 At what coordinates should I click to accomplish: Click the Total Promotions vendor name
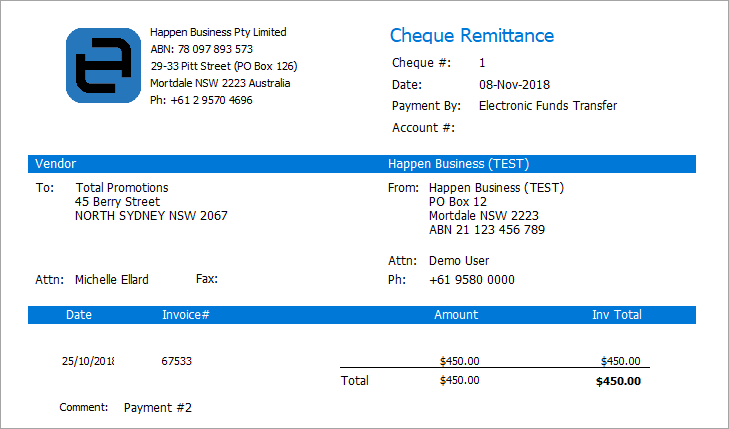(122, 188)
